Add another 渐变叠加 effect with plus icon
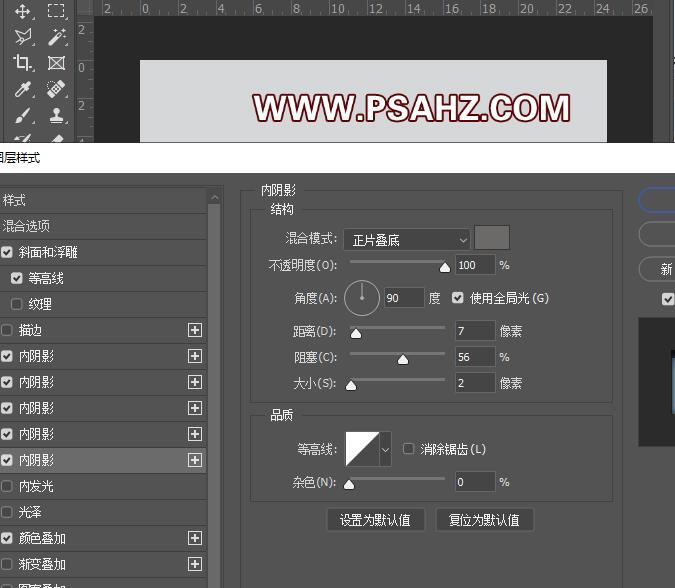The width and height of the screenshot is (675, 588). (x=195, y=564)
